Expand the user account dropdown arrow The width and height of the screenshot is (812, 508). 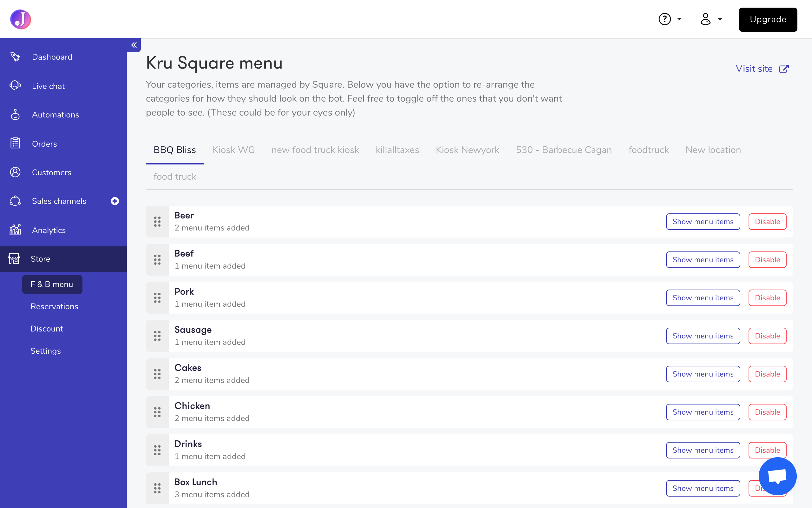click(720, 19)
